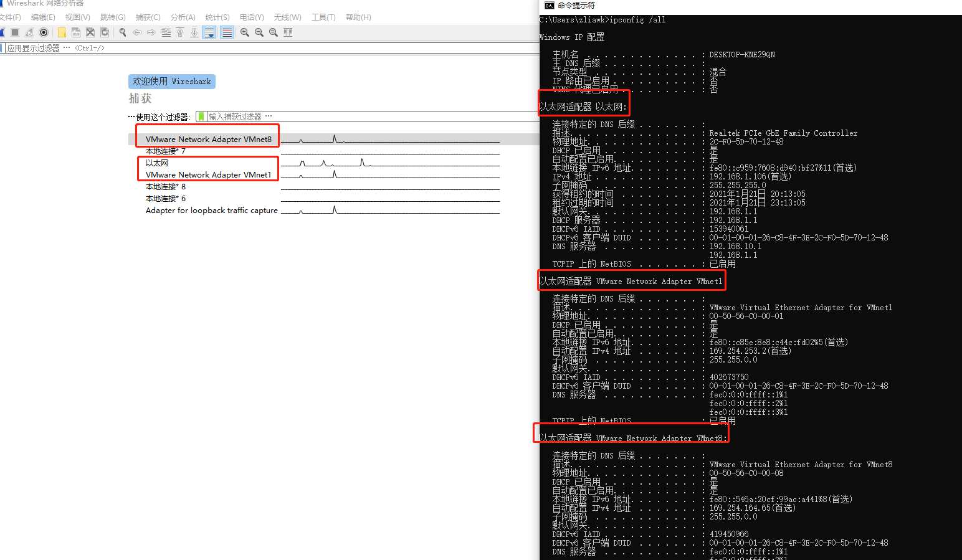Open the 视图(V) menu
Image resolution: width=962 pixels, height=560 pixels.
coord(78,17)
